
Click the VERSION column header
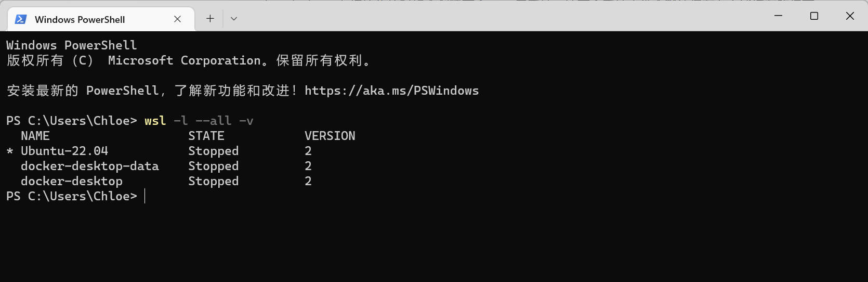330,136
